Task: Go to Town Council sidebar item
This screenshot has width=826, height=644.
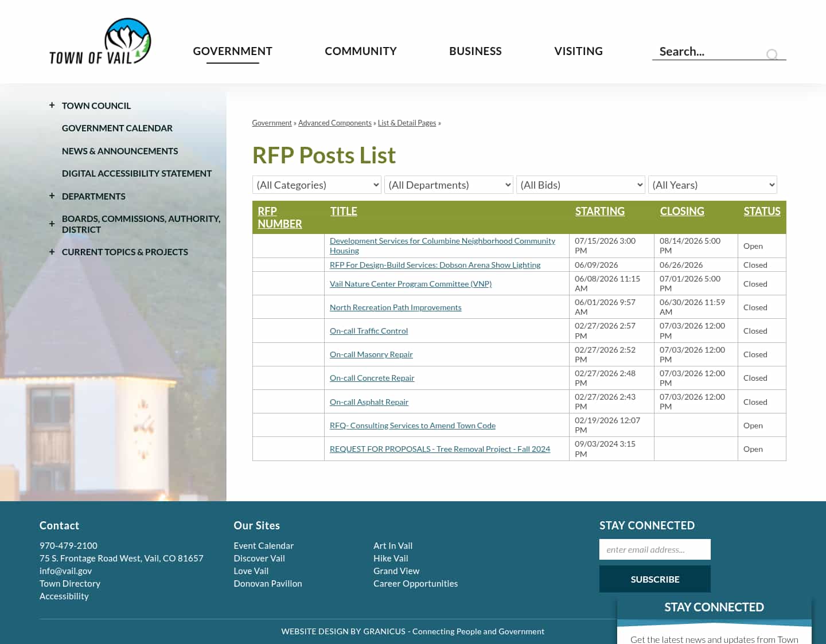Action: [96, 106]
